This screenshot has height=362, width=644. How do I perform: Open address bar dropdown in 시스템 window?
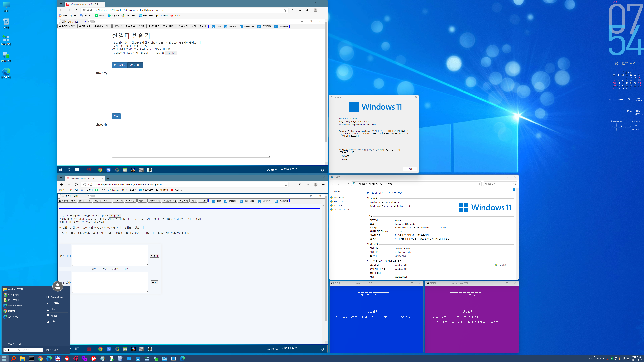point(473,184)
